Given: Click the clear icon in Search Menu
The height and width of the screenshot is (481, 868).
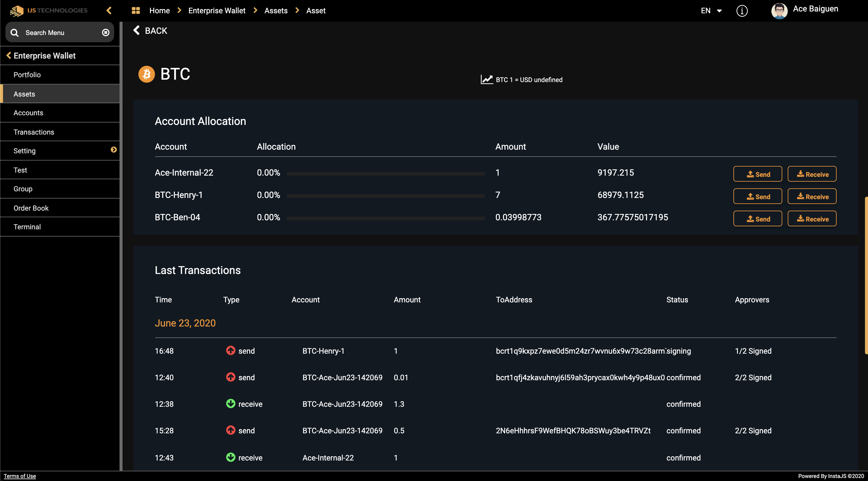Looking at the screenshot, I should [x=106, y=33].
